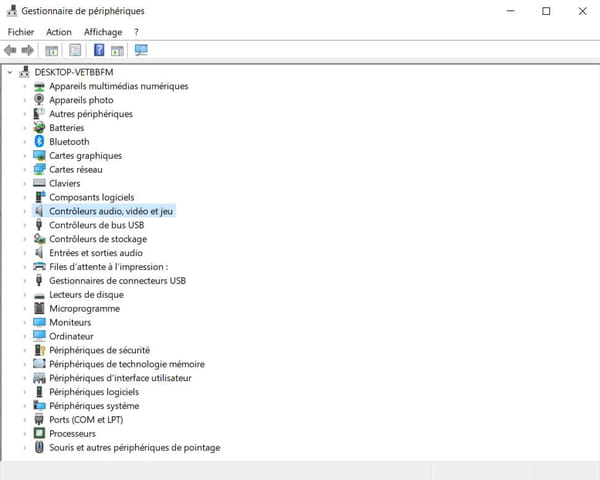Click the Entrées et sorties audio speaker icon
The width and height of the screenshot is (600, 480).
(39, 253)
